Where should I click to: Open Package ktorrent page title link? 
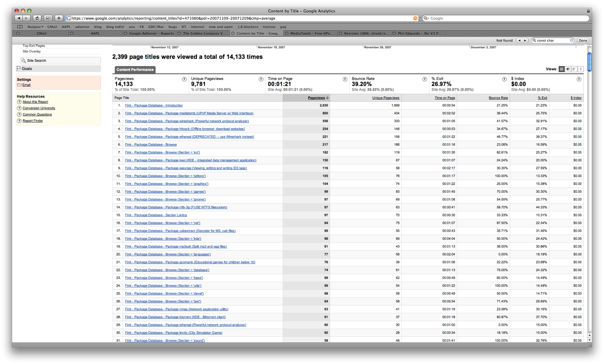pos(175,317)
